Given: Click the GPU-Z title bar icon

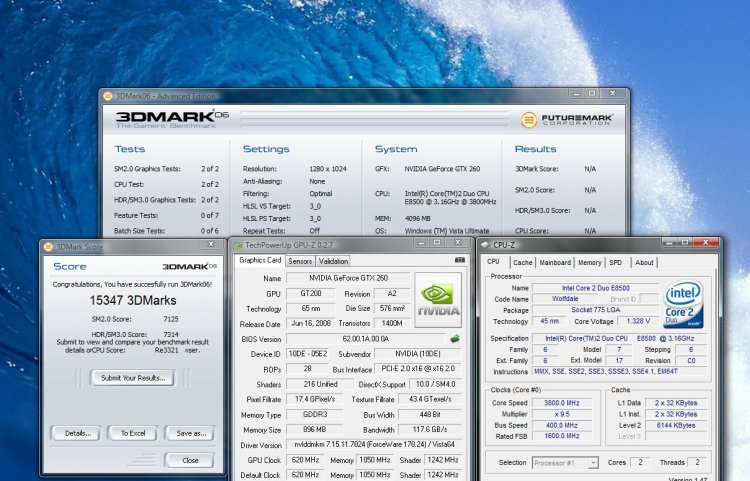Looking at the screenshot, I should [238, 245].
